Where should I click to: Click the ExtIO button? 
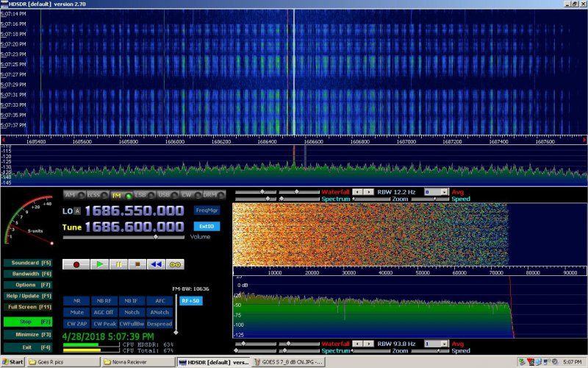click(207, 226)
